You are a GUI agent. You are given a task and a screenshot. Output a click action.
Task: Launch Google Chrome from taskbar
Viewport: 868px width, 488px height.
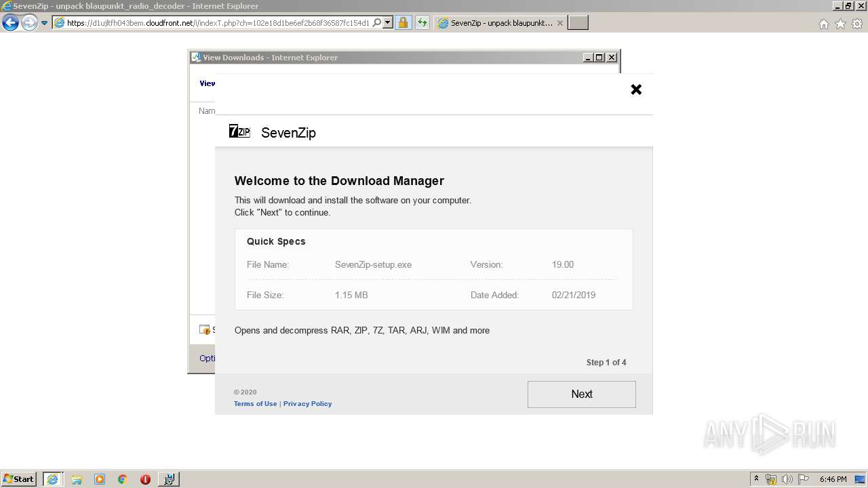pyautogui.click(x=122, y=479)
